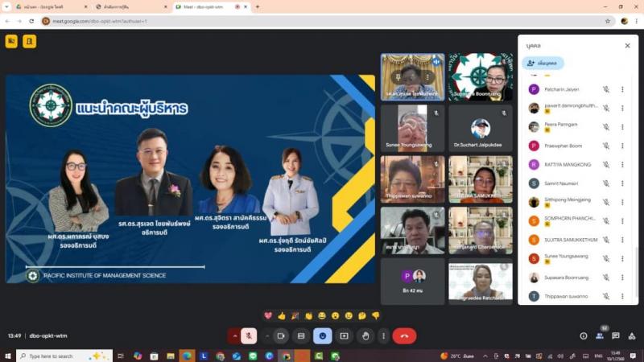Mute Patcharin Jaiyen's microphone icon

[606, 89]
